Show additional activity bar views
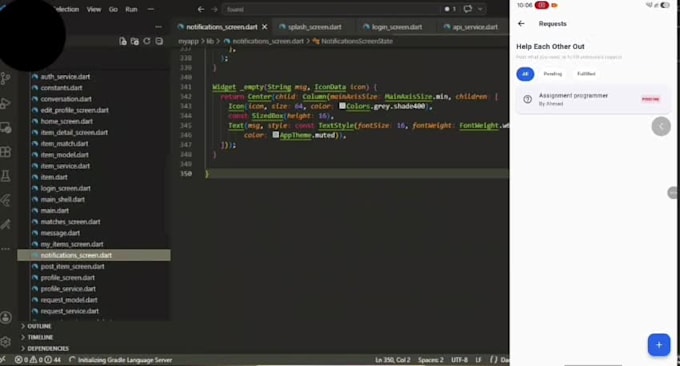680x366 pixels. click(x=6, y=249)
